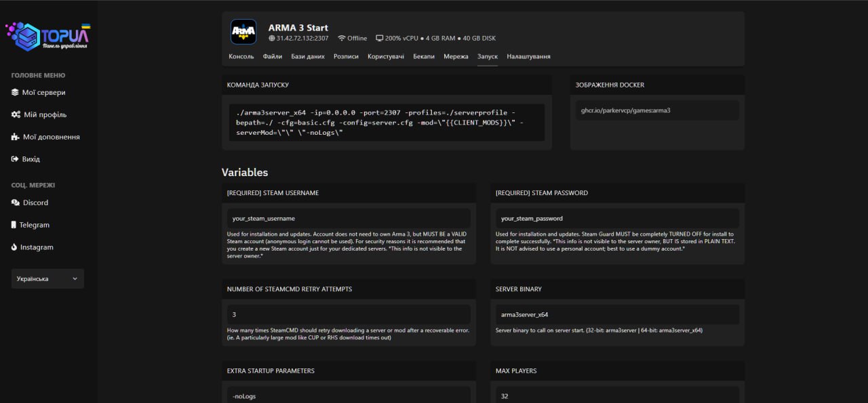The image size is (868, 403).
Task: Click the My Add-ons puzzle icon
Action: [16, 137]
